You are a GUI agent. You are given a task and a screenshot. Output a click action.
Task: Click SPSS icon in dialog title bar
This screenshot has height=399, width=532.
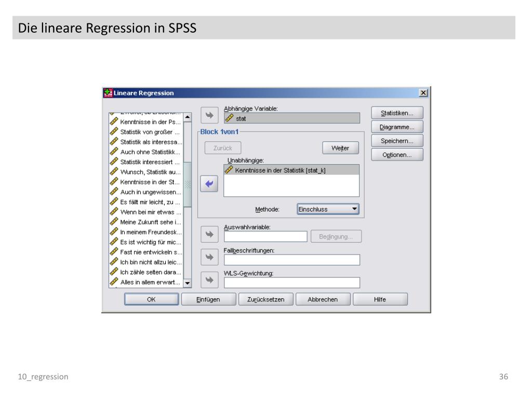108,92
